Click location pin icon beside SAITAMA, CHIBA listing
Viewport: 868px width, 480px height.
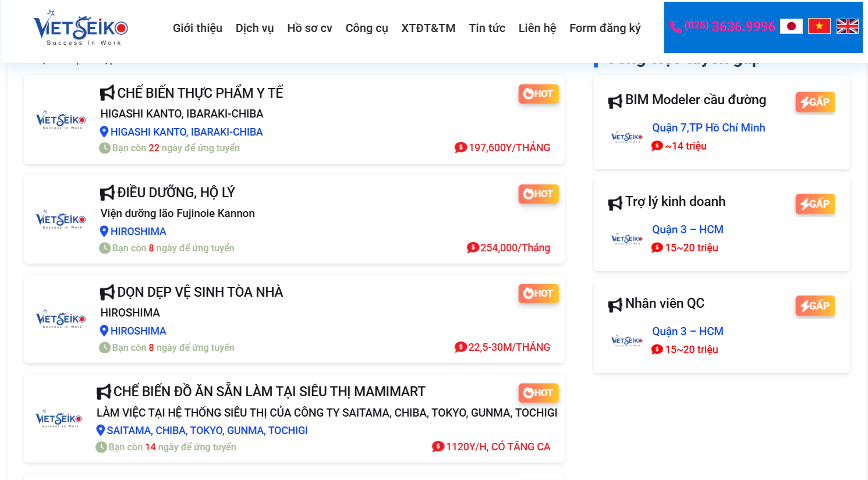[101, 431]
